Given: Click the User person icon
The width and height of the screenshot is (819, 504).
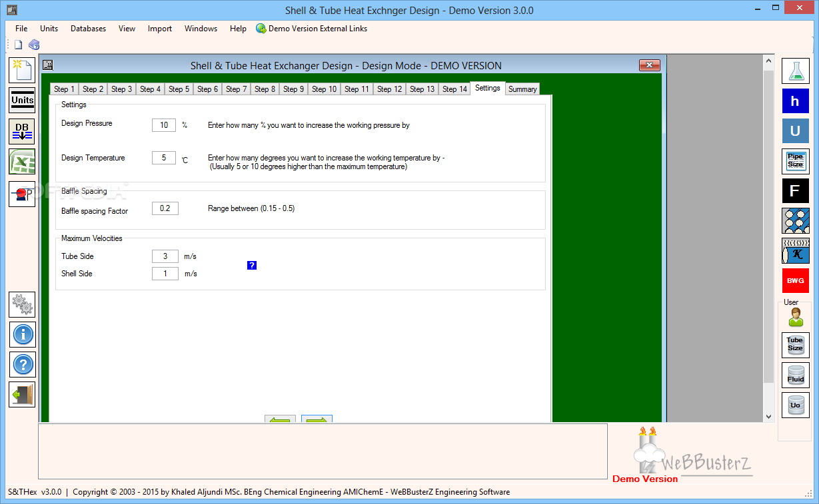Looking at the screenshot, I should [796, 318].
